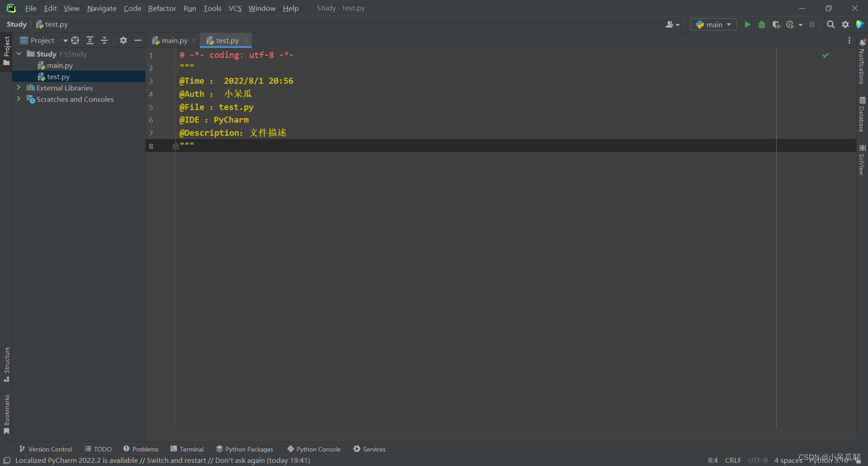This screenshot has width=868, height=466.
Task: Collapse the docstring fold on line 2
Action: (175, 68)
